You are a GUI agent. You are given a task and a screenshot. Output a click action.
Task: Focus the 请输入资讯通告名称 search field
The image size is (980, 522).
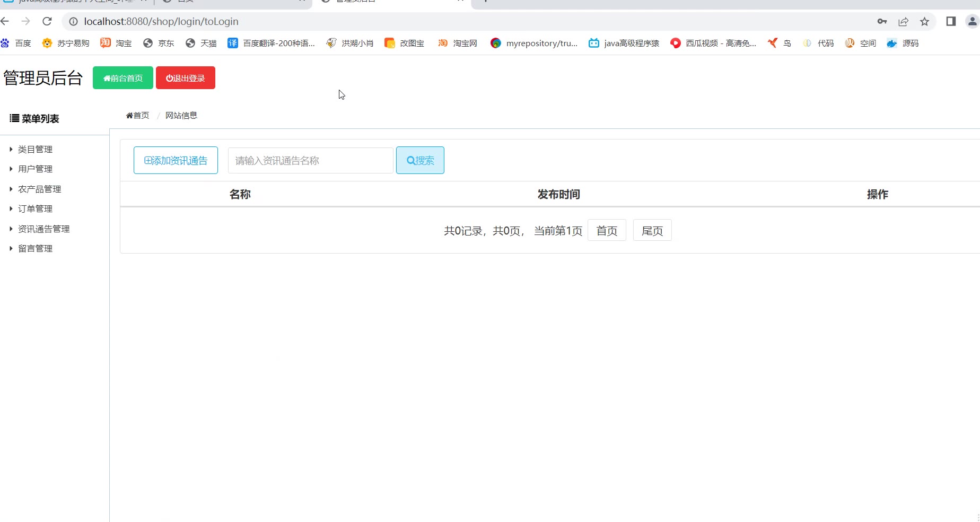pos(311,161)
